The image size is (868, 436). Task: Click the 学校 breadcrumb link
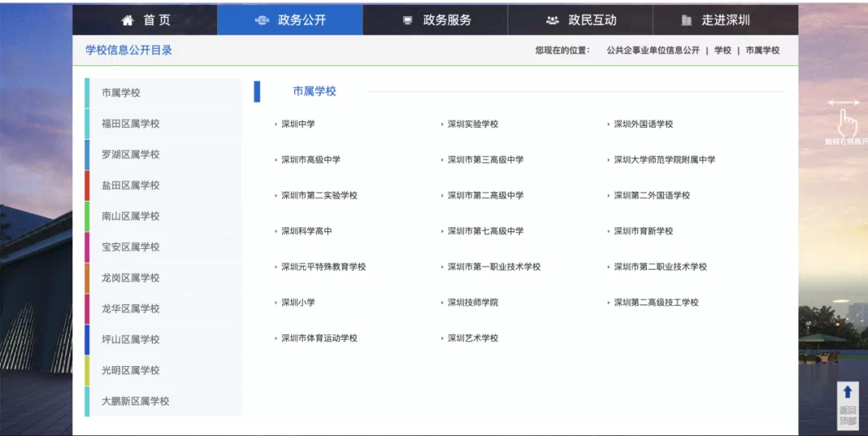click(723, 51)
